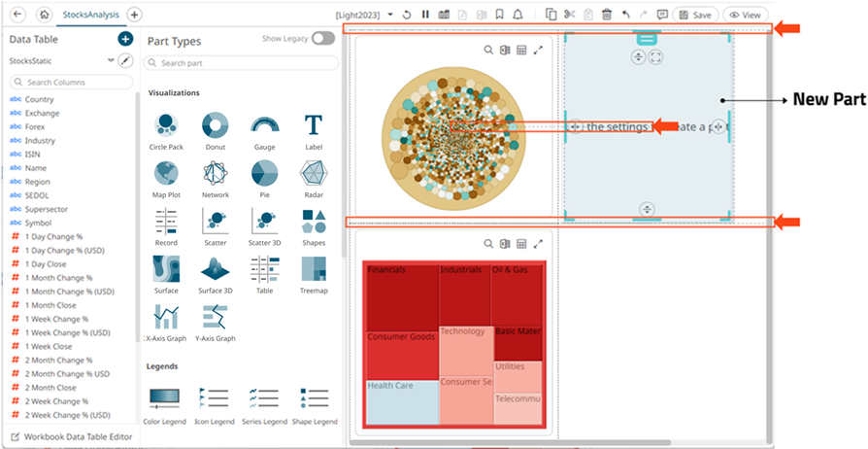868x449 pixels.
Task: Show the treemap chart data table icon
Action: [x=521, y=243]
